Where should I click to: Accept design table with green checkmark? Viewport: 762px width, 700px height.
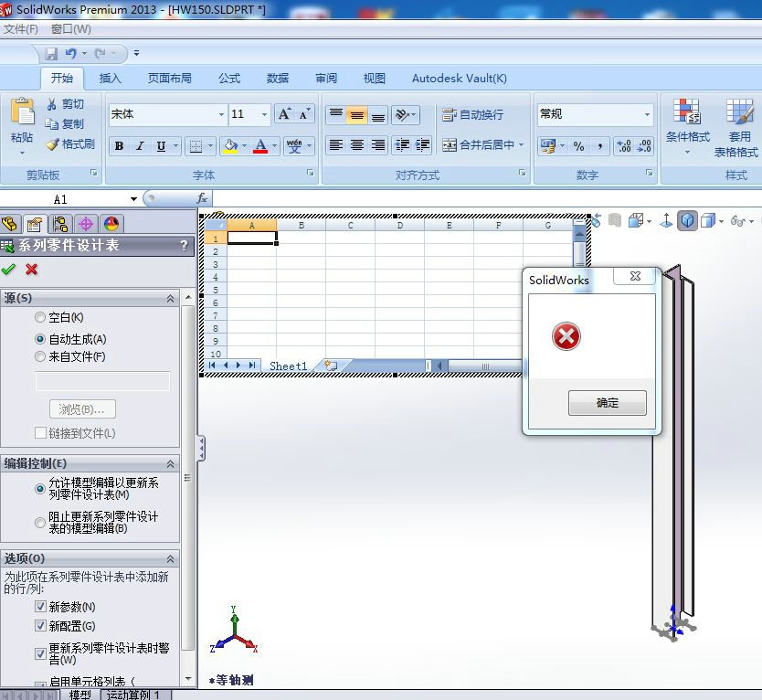8,269
